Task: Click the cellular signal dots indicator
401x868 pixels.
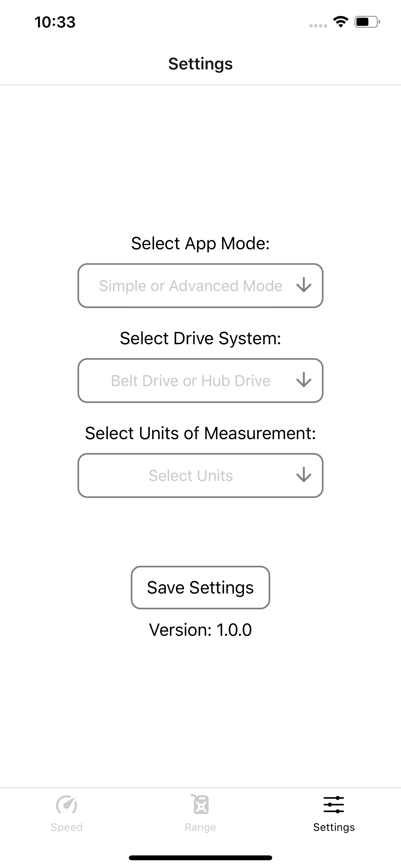Action: point(318,26)
